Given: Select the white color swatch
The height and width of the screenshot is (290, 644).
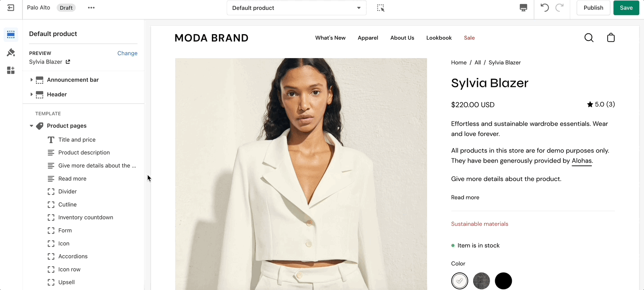Looking at the screenshot, I should [x=460, y=281].
